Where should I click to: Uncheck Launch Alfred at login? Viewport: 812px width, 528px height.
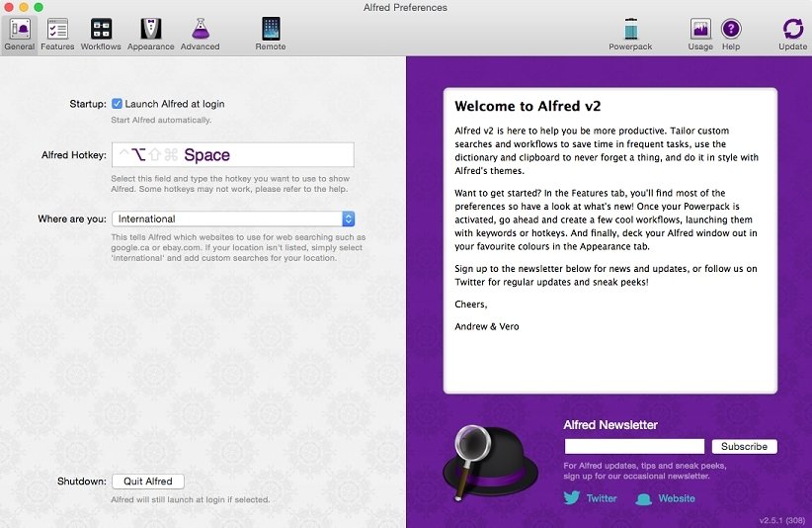(117, 104)
